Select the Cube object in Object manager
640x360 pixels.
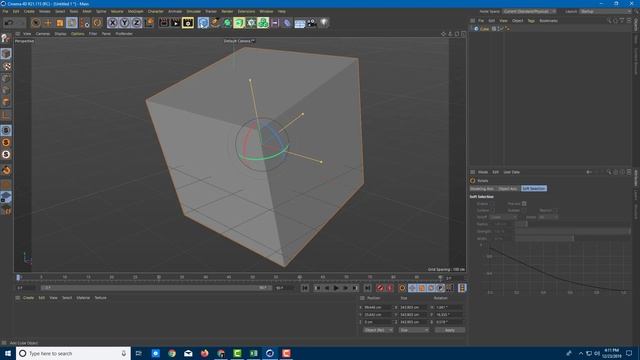(x=484, y=29)
